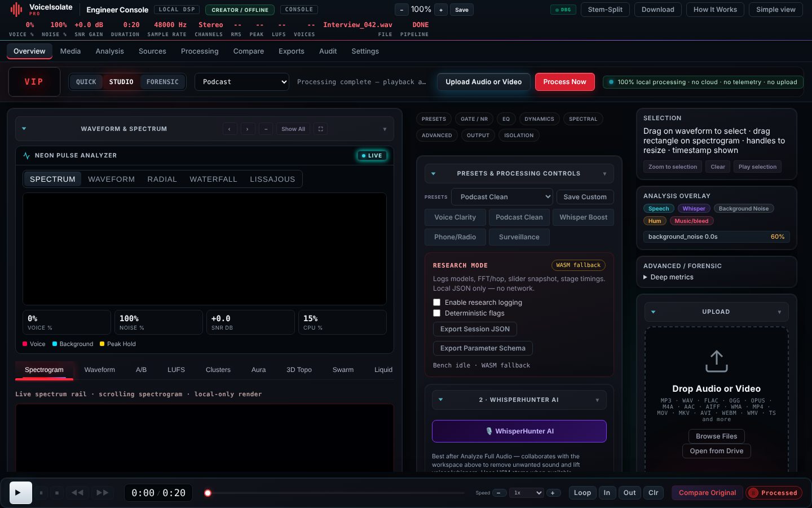Click the DBG indicator badge
The height and width of the screenshot is (508, 812).
tap(563, 10)
